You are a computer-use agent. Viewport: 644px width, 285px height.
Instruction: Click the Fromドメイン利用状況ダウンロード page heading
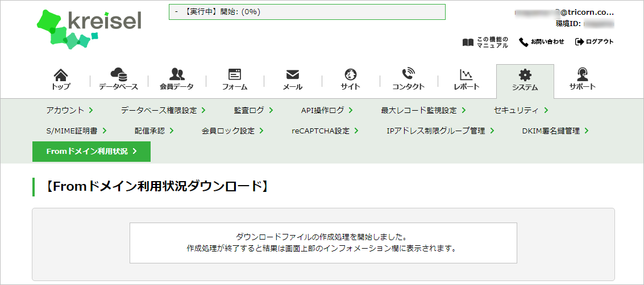click(x=156, y=187)
